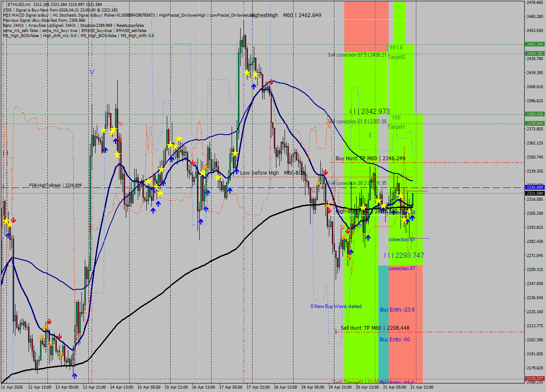
Task: Click the red sell arrow at the 17 Apr peak
Action: tap(271, 82)
